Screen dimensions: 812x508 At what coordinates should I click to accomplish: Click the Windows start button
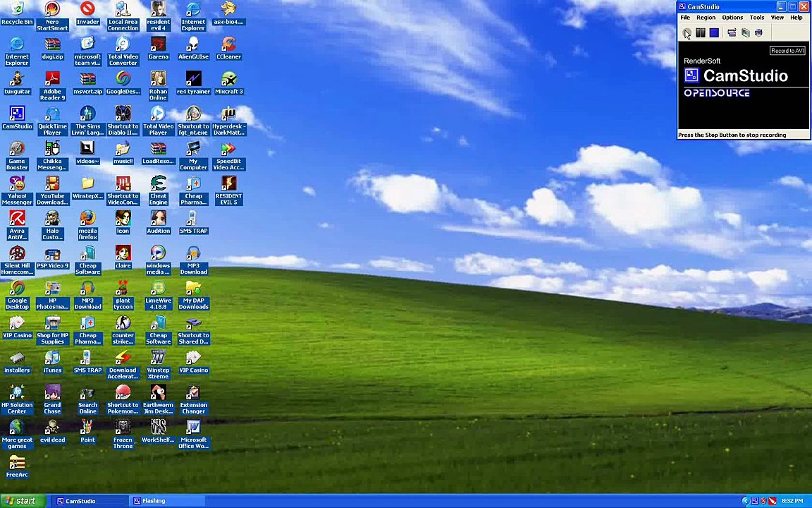(23, 501)
